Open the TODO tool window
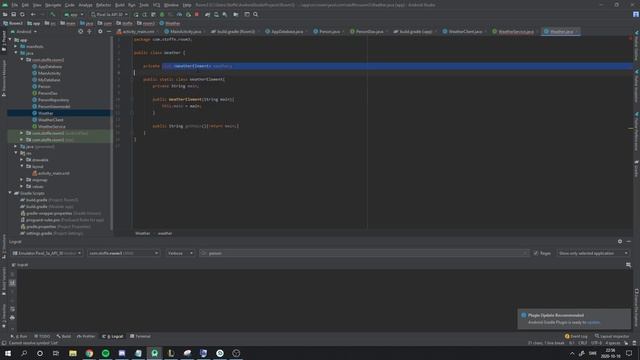 (x=42, y=336)
